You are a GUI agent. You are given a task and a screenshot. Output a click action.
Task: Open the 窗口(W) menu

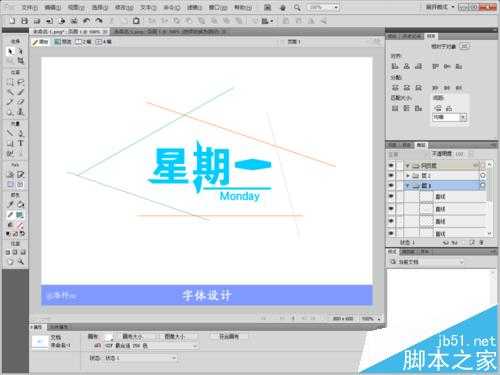[x=218, y=7]
